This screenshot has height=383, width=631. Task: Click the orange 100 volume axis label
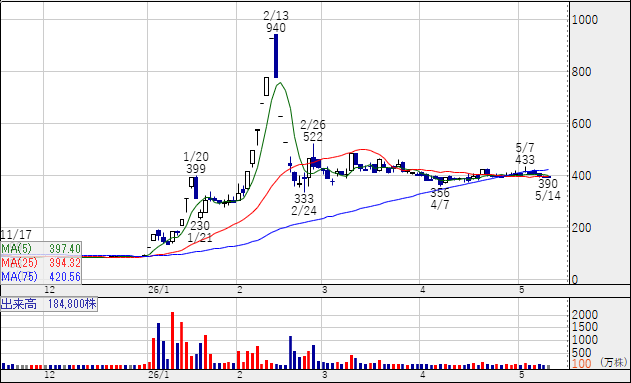coord(582,364)
